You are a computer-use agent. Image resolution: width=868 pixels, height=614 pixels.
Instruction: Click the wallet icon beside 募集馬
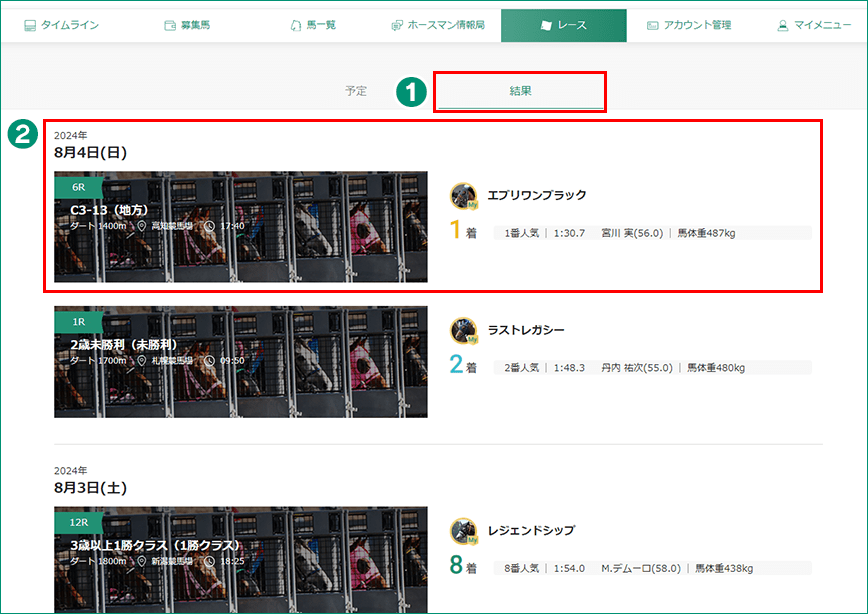(170, 25)
